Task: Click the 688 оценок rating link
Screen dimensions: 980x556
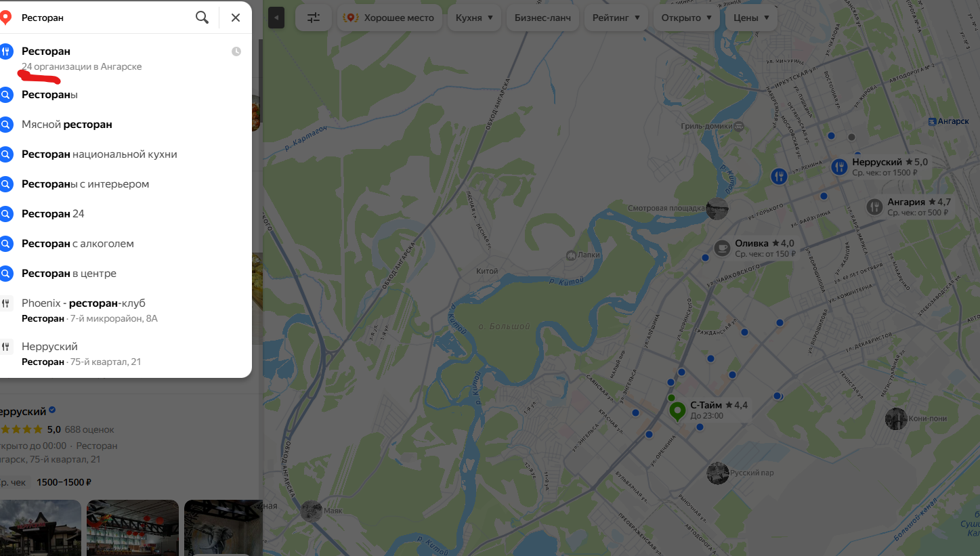Action: coord(89,429)
